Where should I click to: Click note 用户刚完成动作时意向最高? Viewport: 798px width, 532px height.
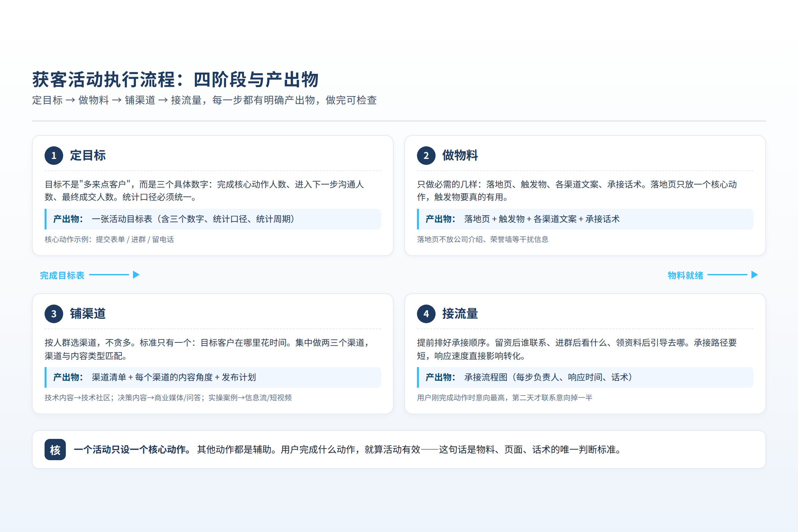(x=504, y=398)
